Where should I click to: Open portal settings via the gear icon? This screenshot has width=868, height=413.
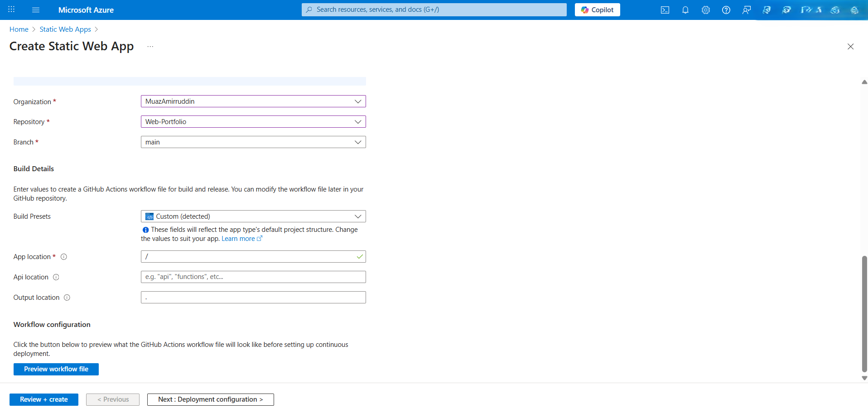tap(705, 10)
